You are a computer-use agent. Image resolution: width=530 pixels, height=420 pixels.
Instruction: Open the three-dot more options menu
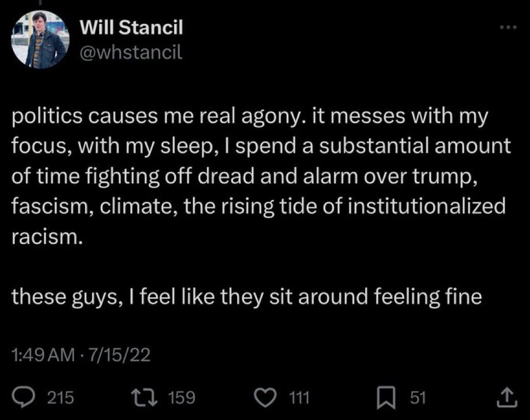(508, 27)
